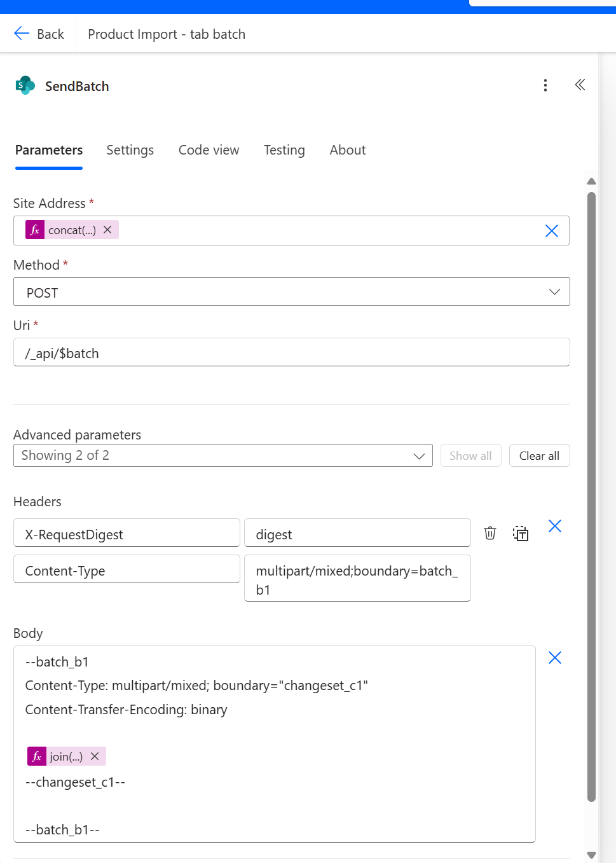Open the SendBatch three-dot options menu
The width and height of the screenshot is (616, 863).
[545, 85]
